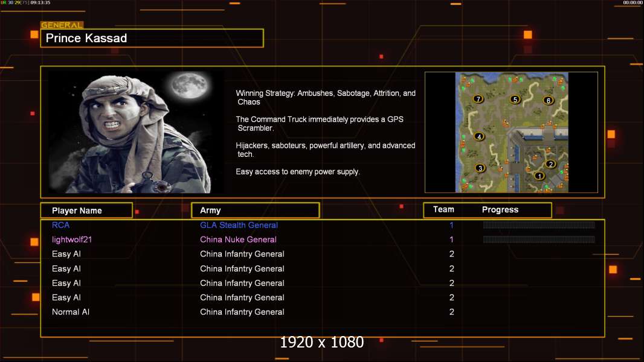Click the Prince Kassad general portrait
Screen dimensions: 644x362
click(136, 132)
